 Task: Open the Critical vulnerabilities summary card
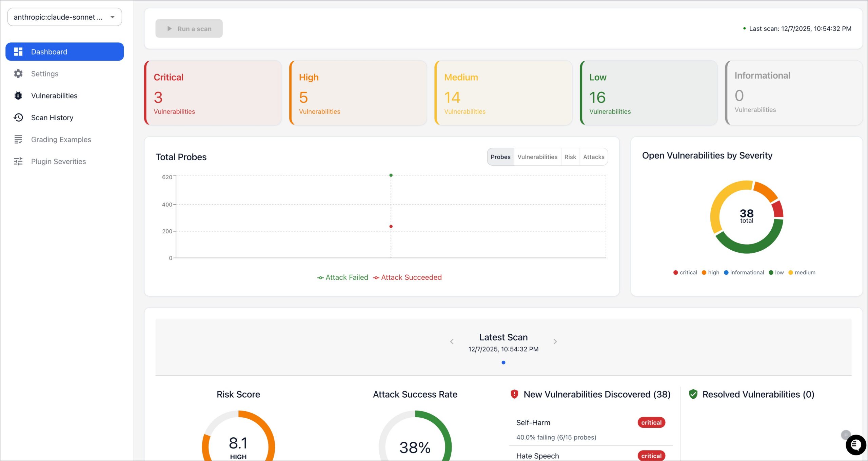(x=213, y=93)
